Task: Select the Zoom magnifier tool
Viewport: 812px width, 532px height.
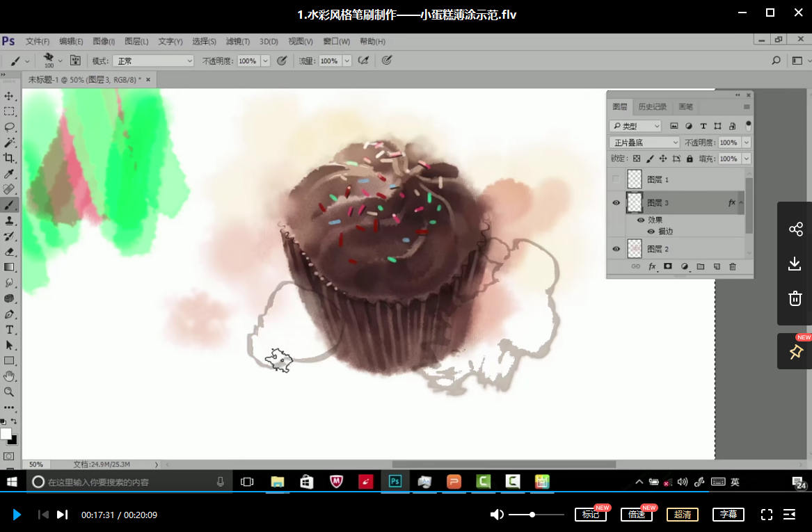Action: 9,392
